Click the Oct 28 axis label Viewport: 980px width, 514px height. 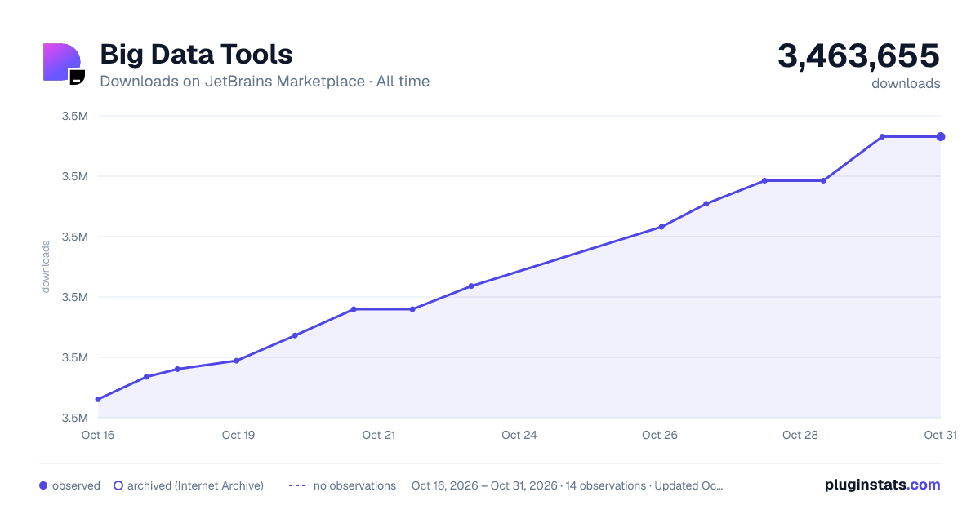(800, 435)
